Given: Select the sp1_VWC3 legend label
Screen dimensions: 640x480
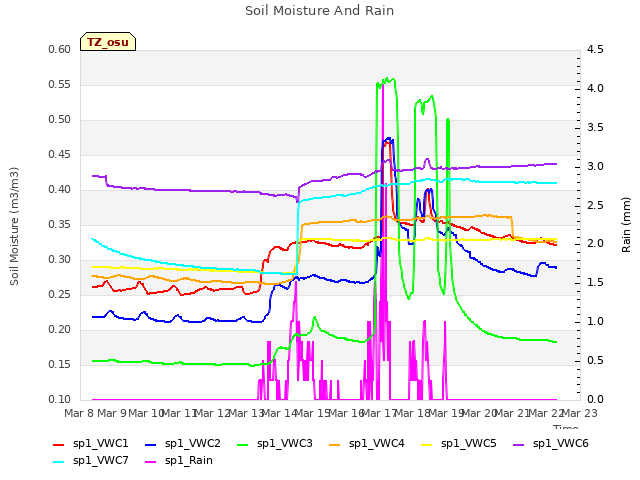Looking at the screenshot, I should click(284, 444).
